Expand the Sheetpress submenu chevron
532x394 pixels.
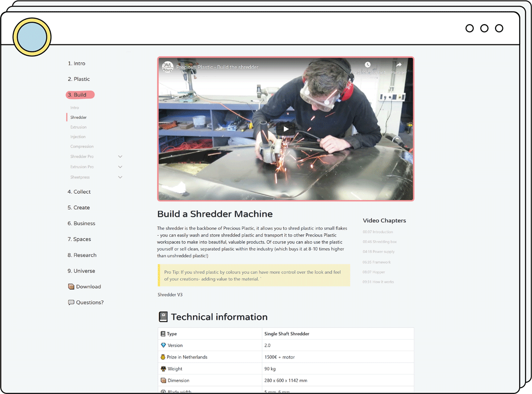pos(120,178)
